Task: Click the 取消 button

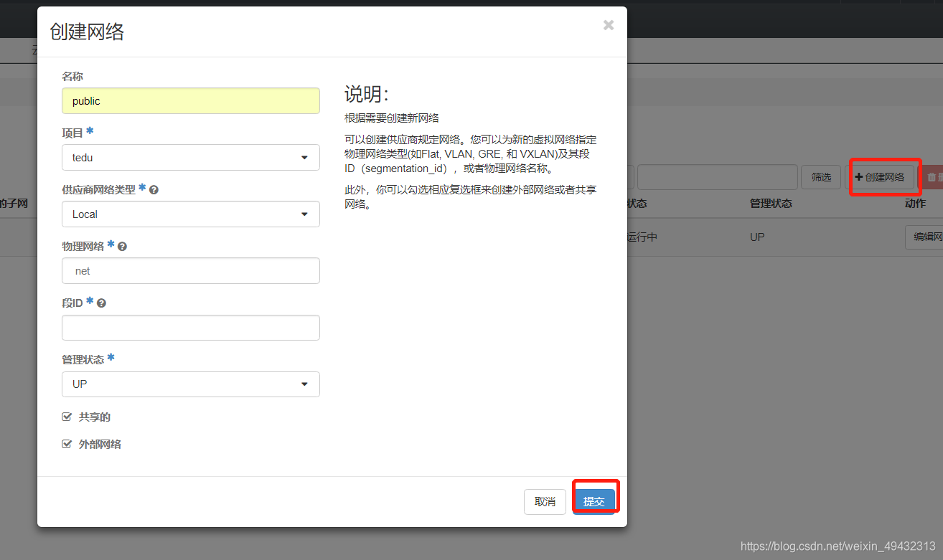Action: (x=545, y=501)
